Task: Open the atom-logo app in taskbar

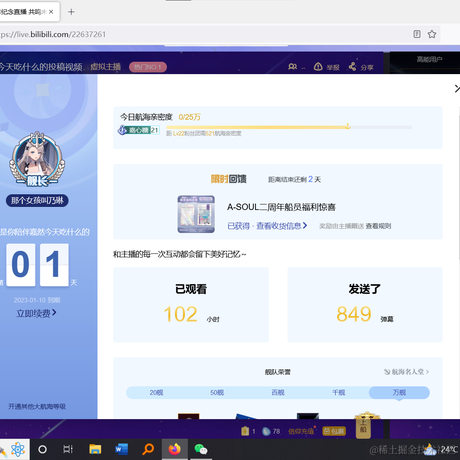Action: (x=18, y=449)
